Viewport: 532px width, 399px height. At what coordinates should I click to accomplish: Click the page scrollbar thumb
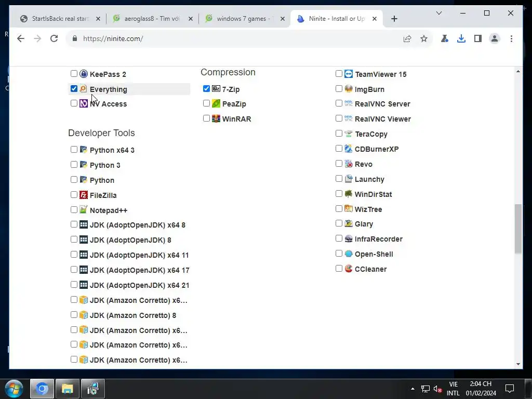tap(518, 229)
